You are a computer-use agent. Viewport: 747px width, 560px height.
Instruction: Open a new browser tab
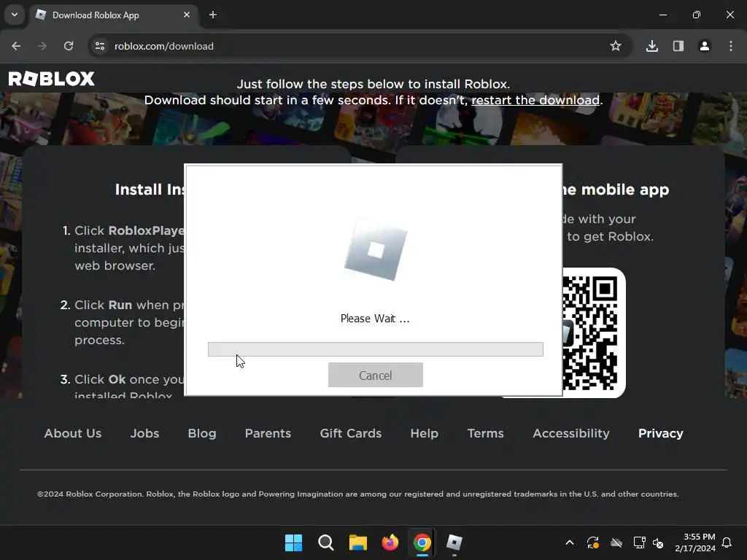pos(213,15)
